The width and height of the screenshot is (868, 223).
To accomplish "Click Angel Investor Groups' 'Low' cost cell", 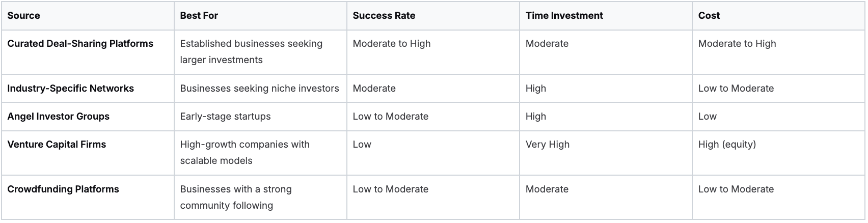I will [x=707, y=117].
